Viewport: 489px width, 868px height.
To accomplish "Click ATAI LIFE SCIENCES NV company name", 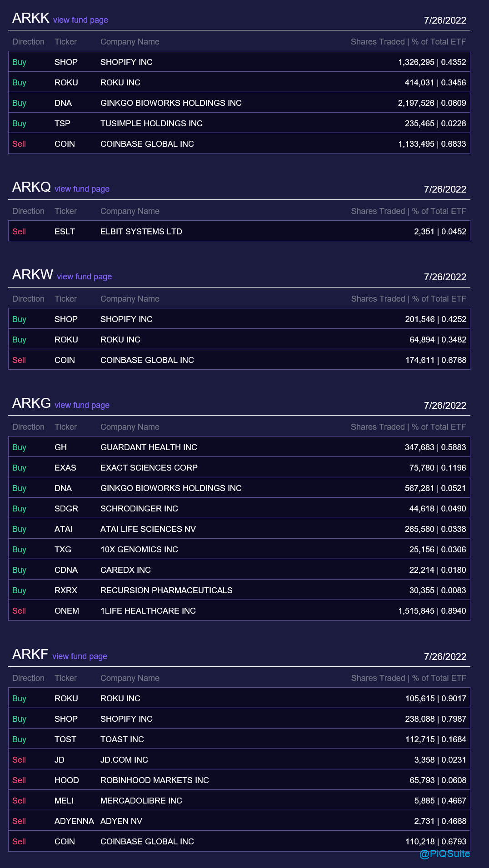I will 148,529.
